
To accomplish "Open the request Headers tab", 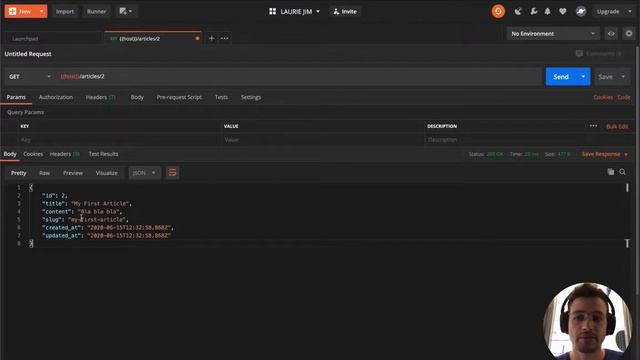I will pyautogui.click(x=101, y=97).
